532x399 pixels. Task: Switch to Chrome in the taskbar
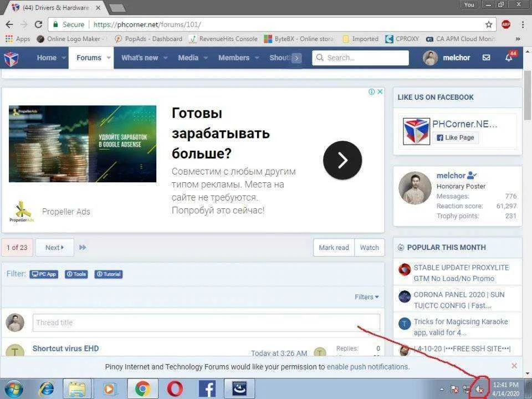[142, 389]
